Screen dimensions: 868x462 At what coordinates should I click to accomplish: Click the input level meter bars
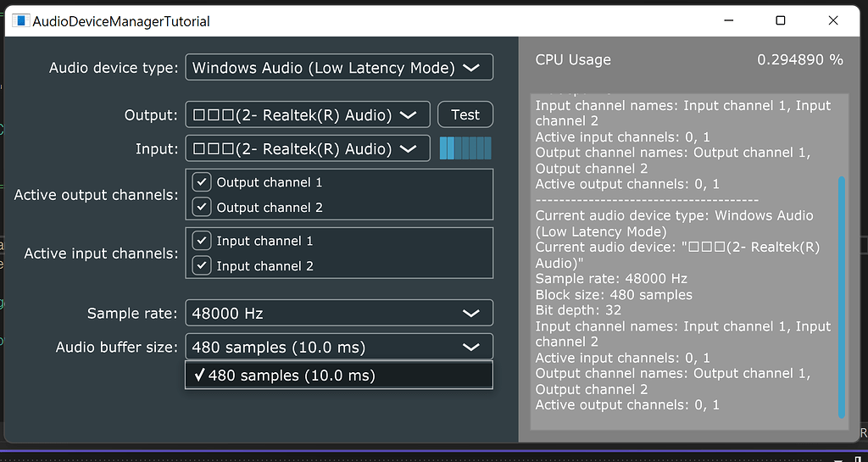pyautogui.click(x=465, y=148)
